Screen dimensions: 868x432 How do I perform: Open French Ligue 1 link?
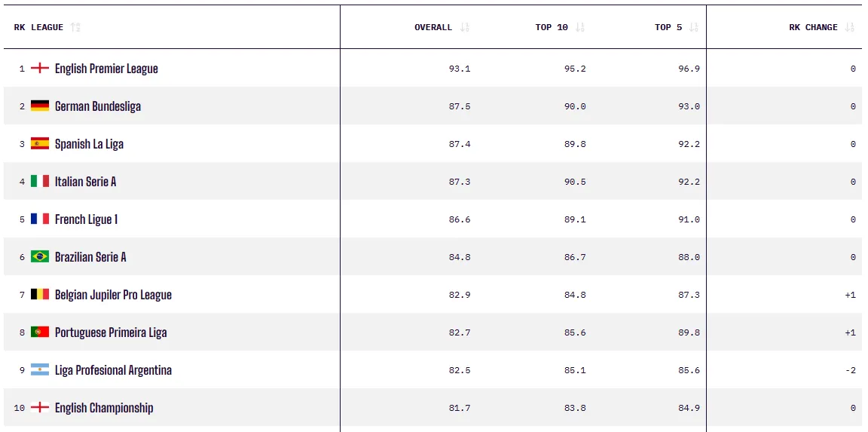click(87, 219)
